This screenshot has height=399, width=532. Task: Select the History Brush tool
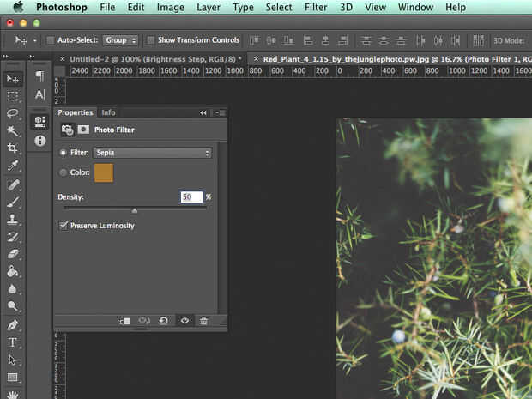13,237
